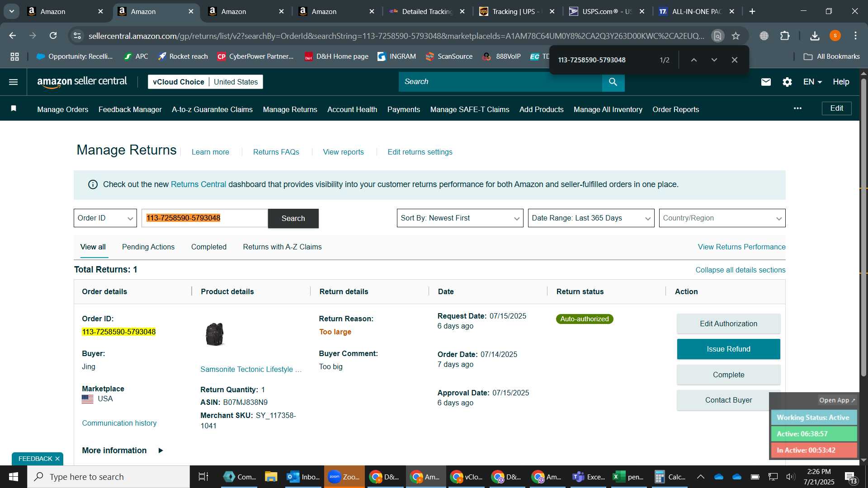This screenshot has width=868, height=488.
Task: View site information icon in address bar
Action: (77, 36)
